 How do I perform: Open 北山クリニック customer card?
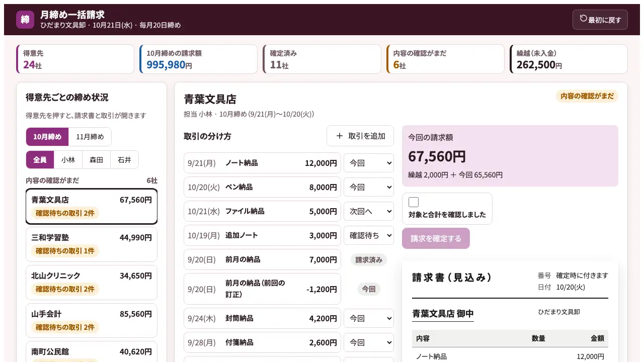(x=92, y=282)
